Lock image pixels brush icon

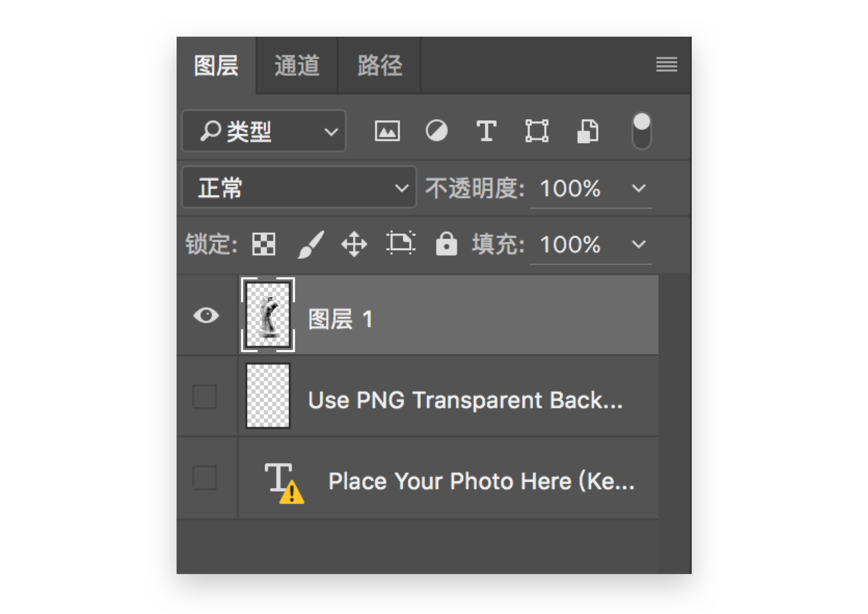pos(311,244)
